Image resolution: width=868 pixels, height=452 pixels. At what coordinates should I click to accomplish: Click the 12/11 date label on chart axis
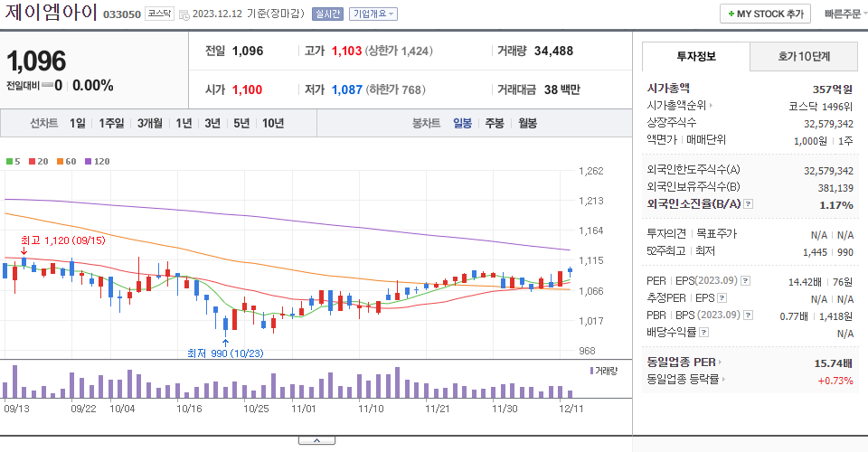click(x=571, y=409)
